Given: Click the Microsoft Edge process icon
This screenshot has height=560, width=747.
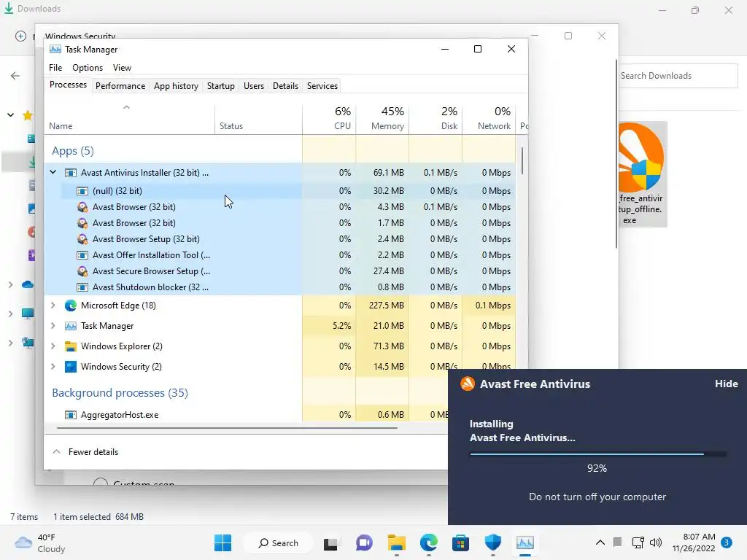Looking at the screenshot, I should pos(71,306).
